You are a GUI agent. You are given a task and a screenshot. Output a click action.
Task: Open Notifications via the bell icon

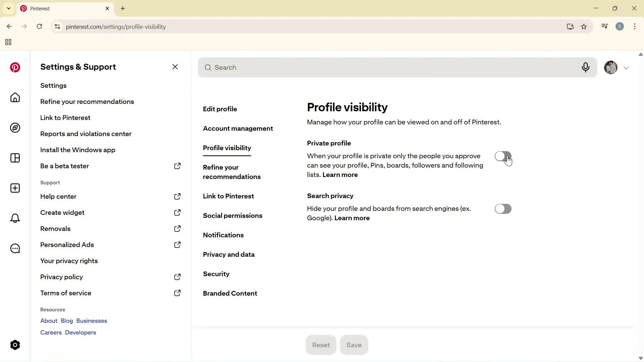[15, 218]
